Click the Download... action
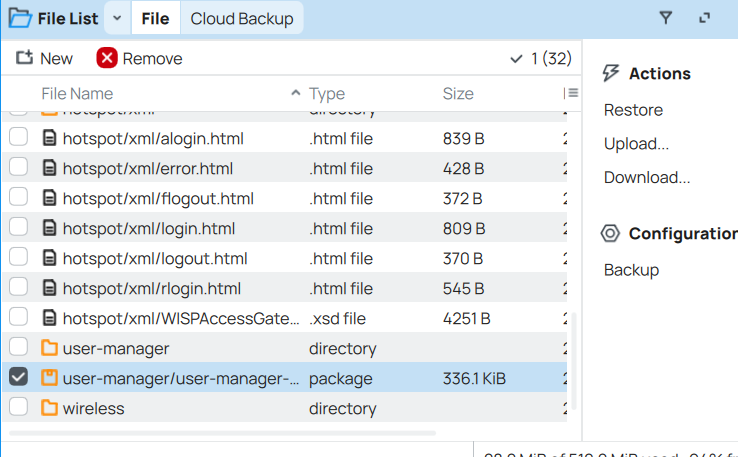The width and height of the screenshot is (738, 457). pyautogui.click(x=647, y=178)
